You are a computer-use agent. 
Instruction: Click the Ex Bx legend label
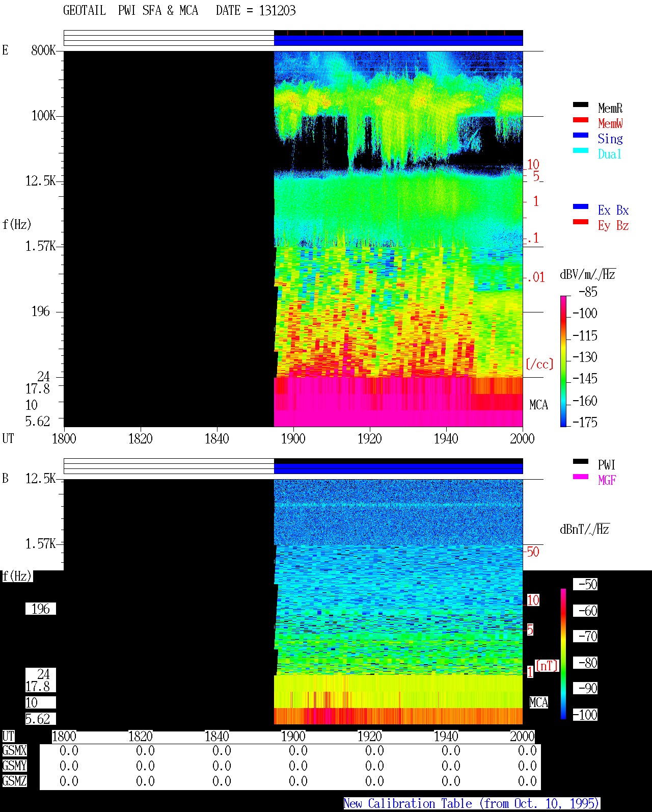tap(613, 210)
